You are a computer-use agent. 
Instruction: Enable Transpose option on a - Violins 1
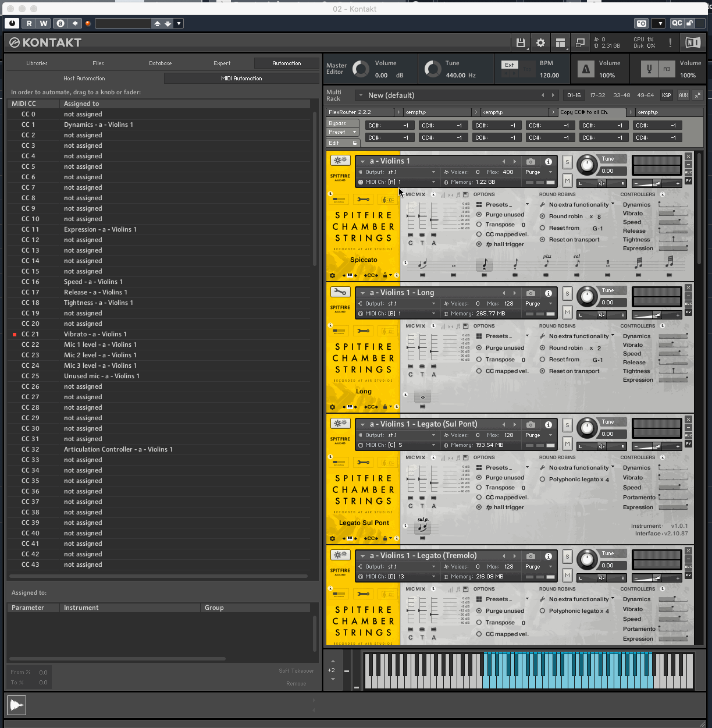tap(479, 225)
